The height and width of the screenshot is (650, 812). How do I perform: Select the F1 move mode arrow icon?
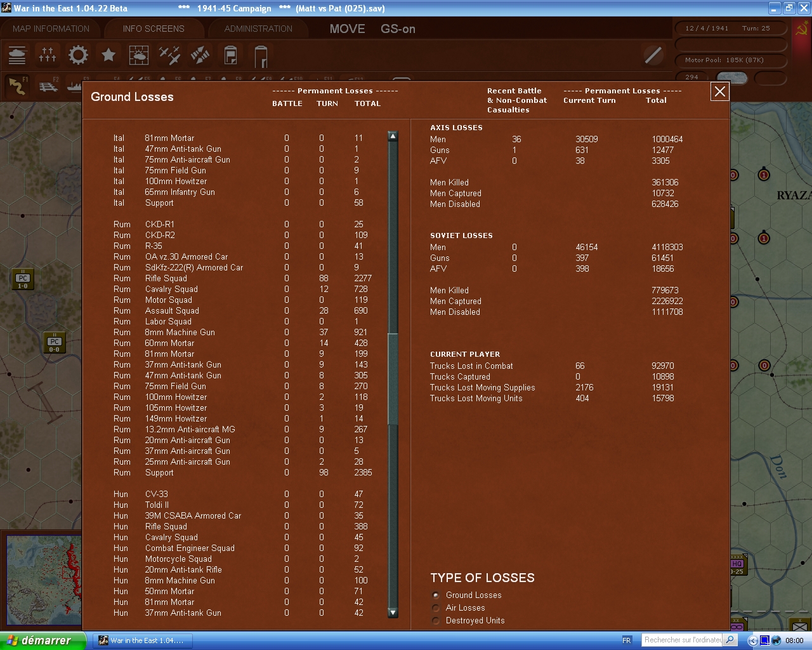click(17, 86)
